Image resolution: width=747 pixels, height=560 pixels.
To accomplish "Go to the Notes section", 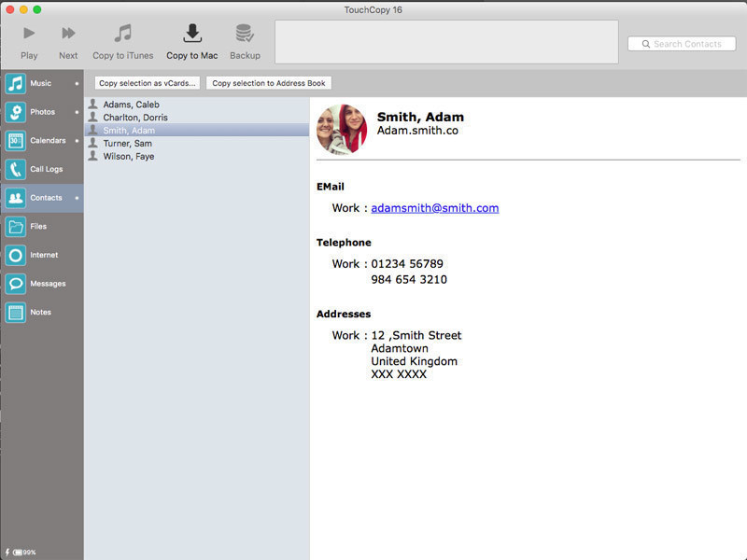I will pos(16,313).
